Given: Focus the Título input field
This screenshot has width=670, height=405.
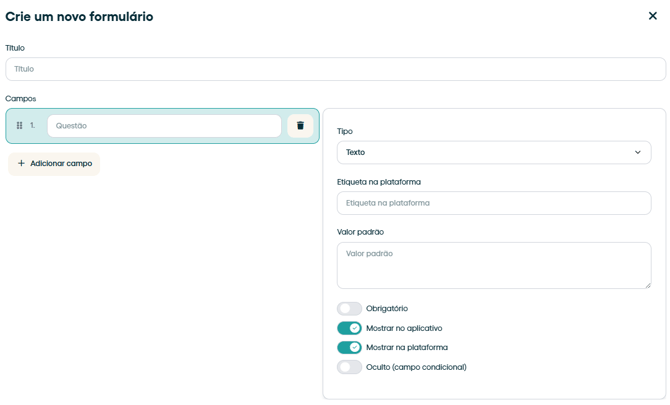Looking at the screenshot, I should pyautogui.click(x=335, y=69).
